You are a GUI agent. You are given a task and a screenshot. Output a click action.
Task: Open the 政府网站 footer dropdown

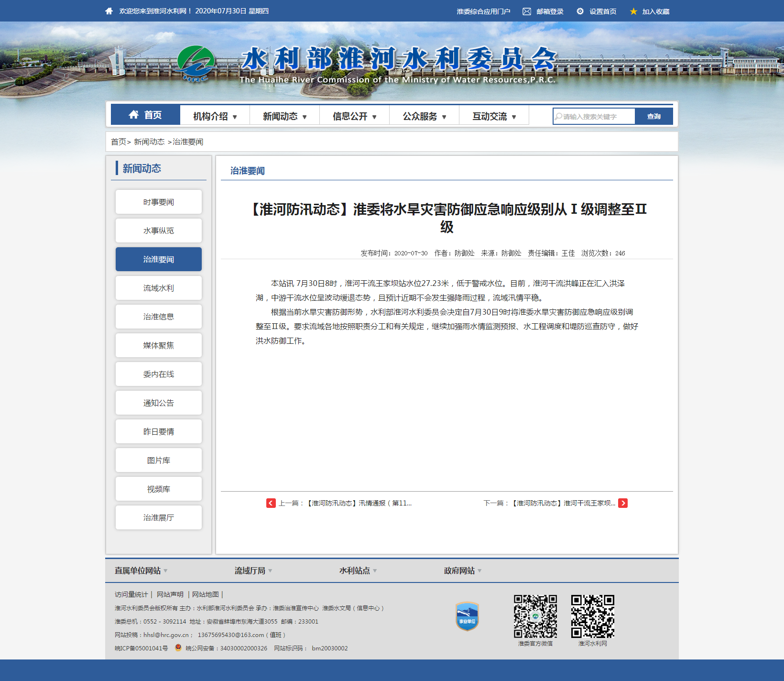pos(462,571)
